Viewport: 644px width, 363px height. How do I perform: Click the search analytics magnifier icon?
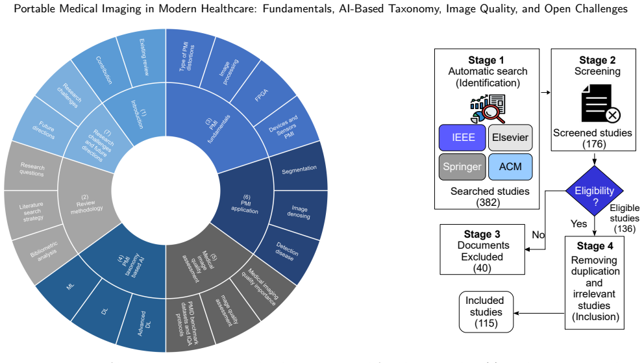488,109
